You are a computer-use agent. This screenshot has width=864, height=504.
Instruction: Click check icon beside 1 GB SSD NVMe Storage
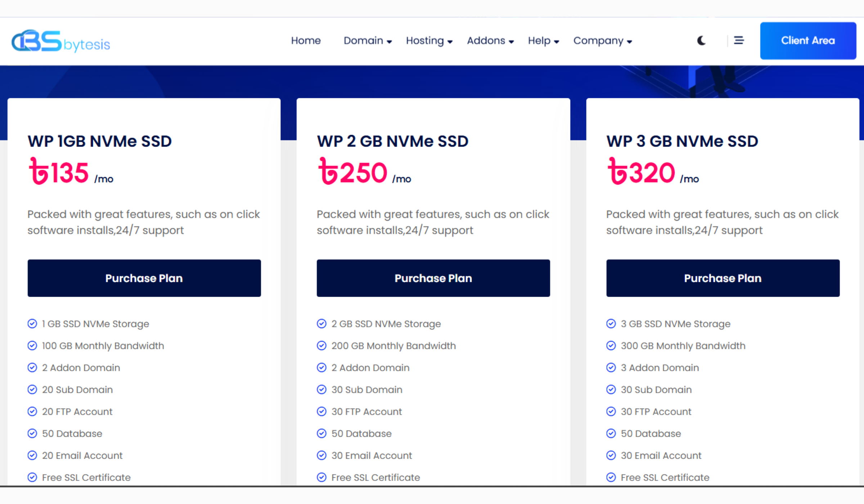click(32, 324)
